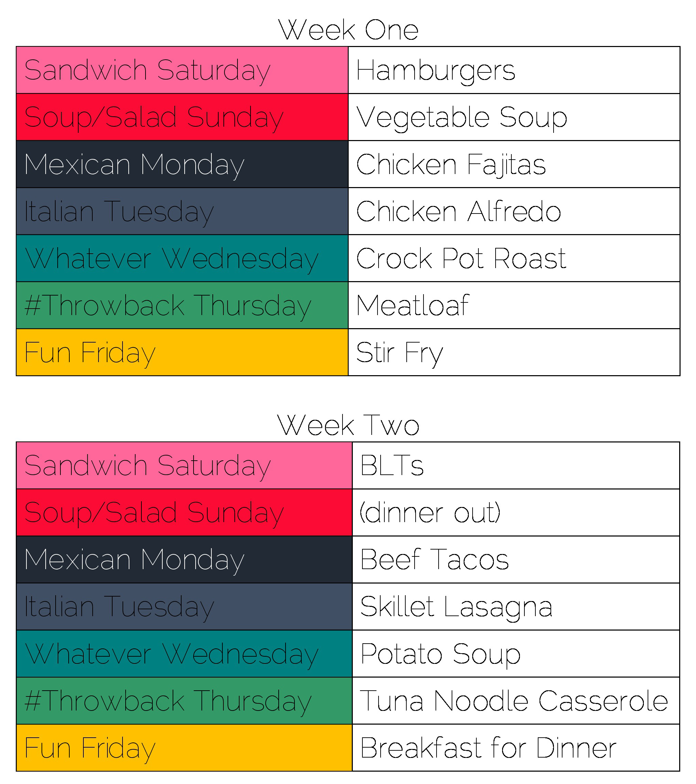Select the Stir Fry cell

[x=513, y=353]
